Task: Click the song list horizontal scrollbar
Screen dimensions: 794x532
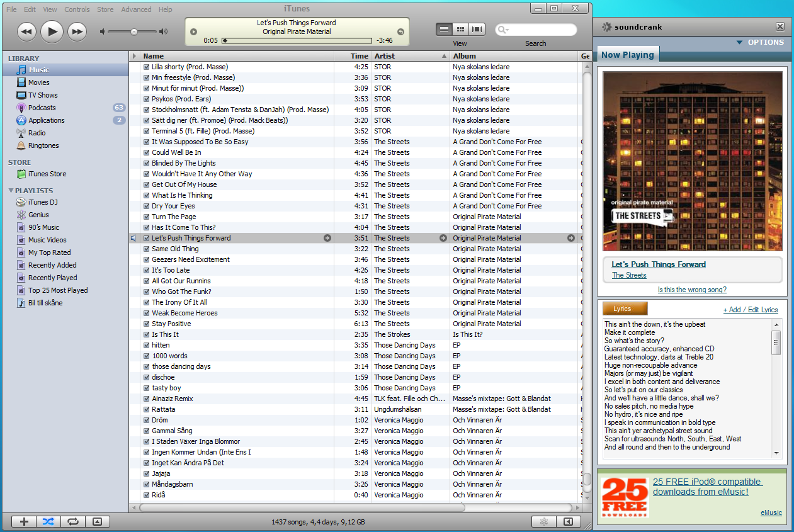Action: point(302,507)
